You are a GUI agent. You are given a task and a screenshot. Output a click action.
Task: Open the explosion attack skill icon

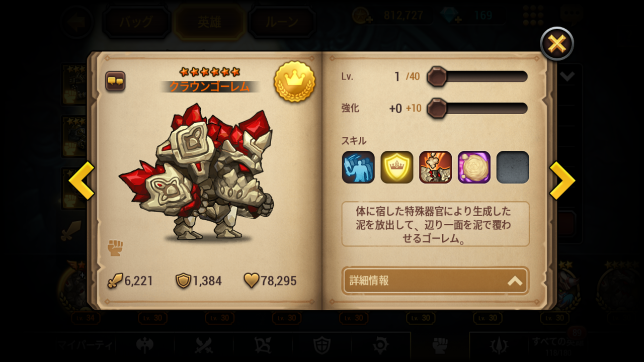point(435,167)
